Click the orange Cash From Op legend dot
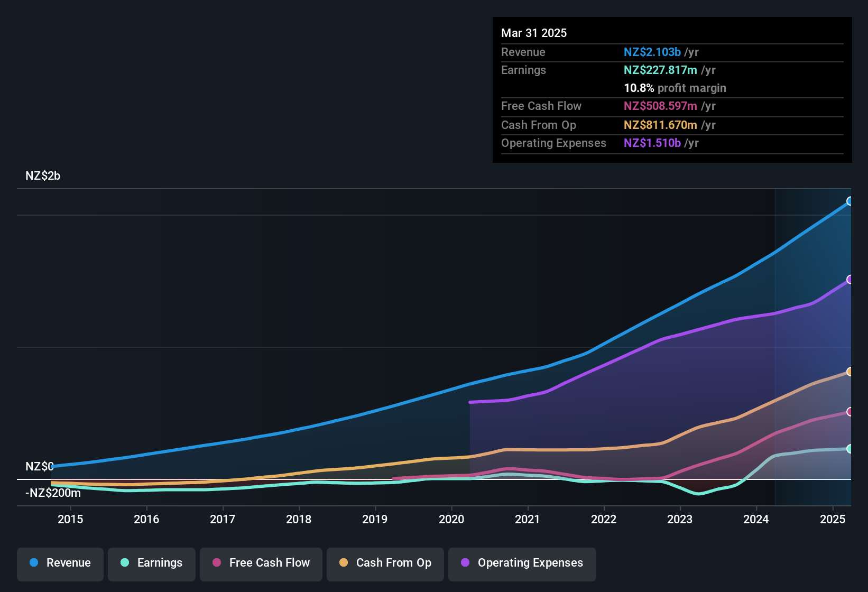 344,563
